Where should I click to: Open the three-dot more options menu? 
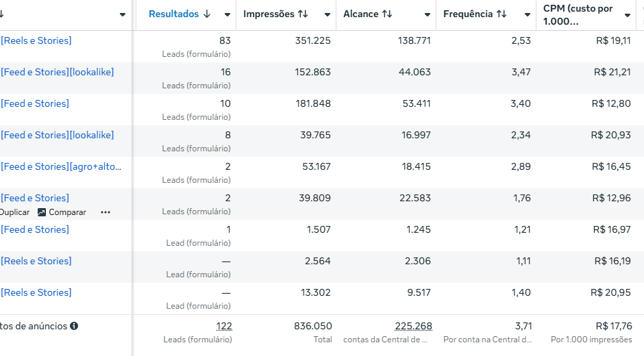106,212
